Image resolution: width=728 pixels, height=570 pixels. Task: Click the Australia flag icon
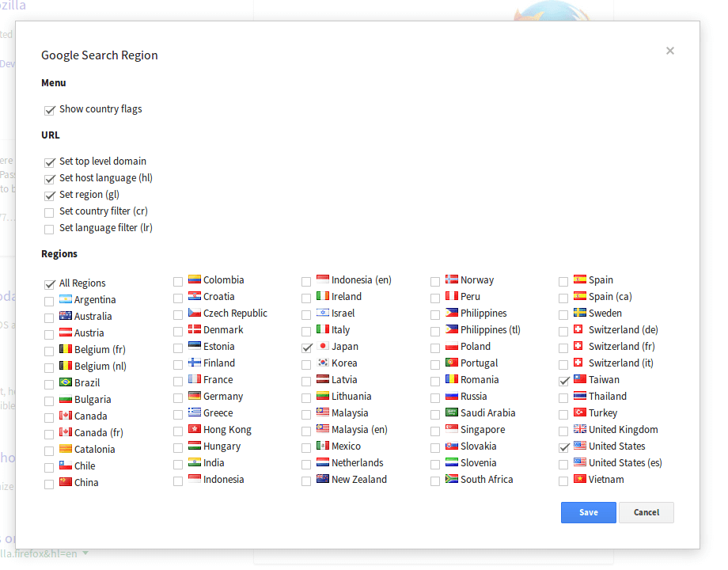coord(66,316)
